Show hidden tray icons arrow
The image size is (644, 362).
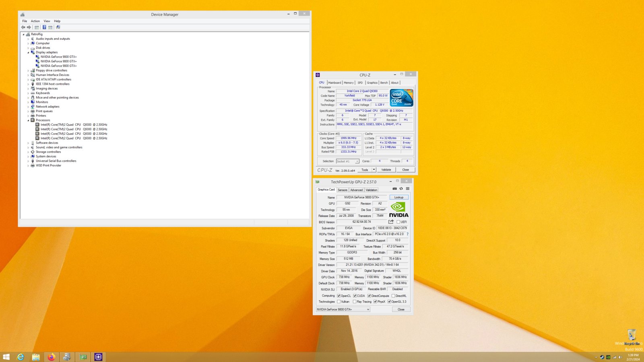[x=596, y=357]
